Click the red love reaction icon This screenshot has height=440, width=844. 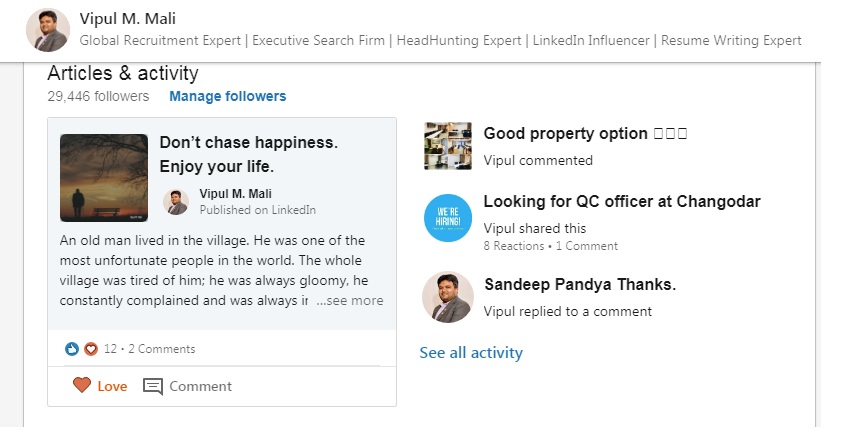click(x=91, y=349)
